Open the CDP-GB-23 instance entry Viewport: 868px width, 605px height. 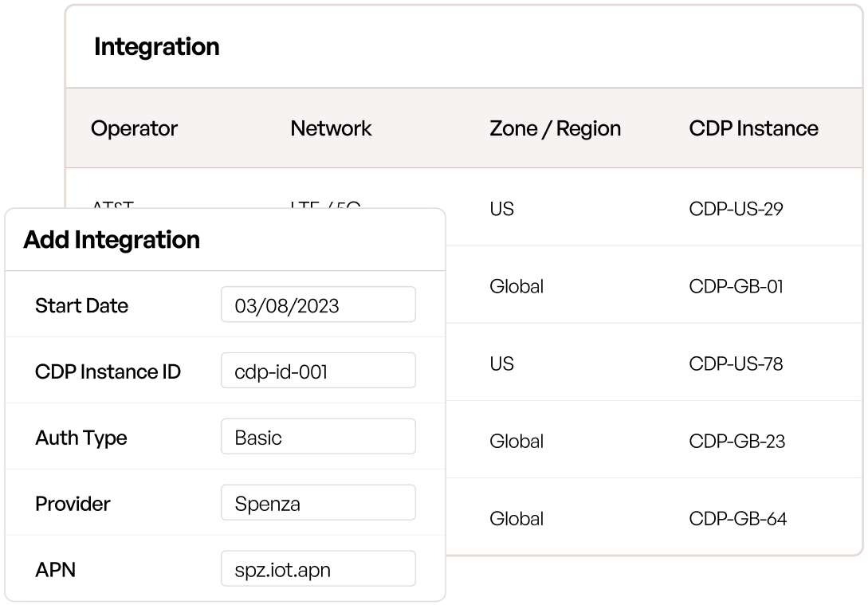point(736,441)
